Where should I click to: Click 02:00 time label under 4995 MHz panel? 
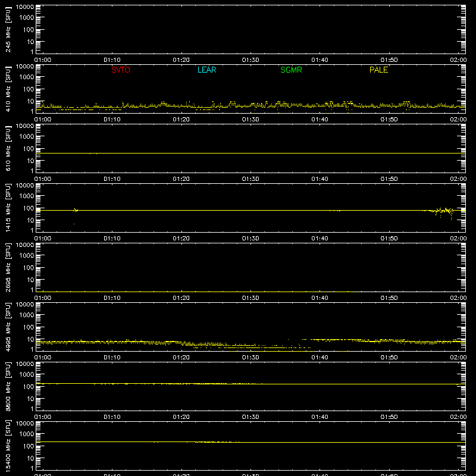[458, 358]
